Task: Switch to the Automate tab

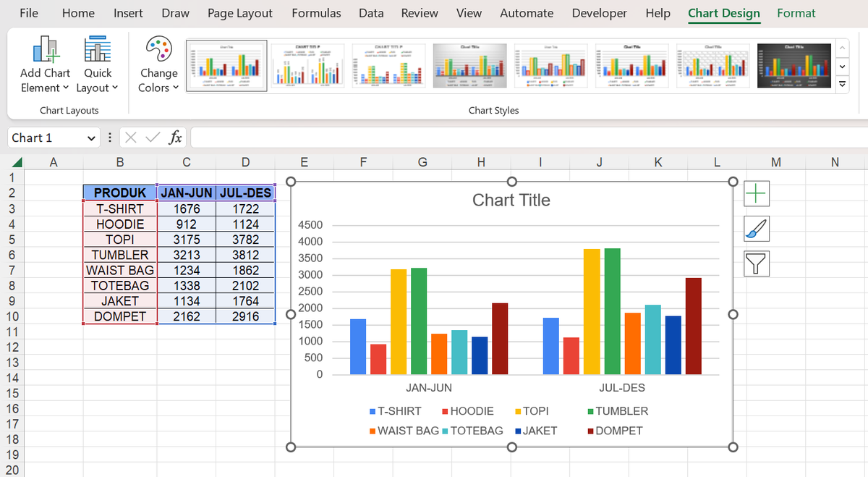Action: click(527, 13)
